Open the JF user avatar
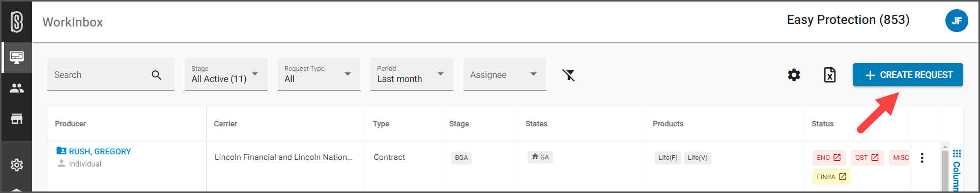 click(957, 21)
